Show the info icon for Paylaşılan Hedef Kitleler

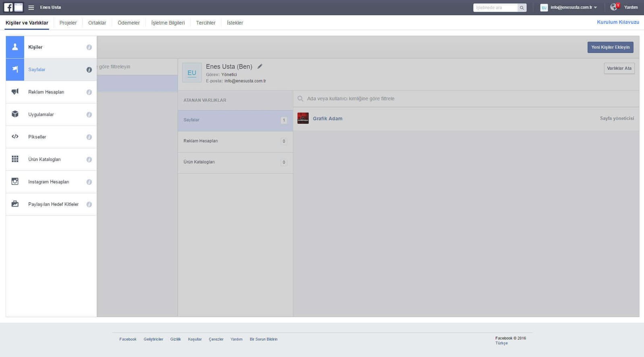[x=89, y=204]
